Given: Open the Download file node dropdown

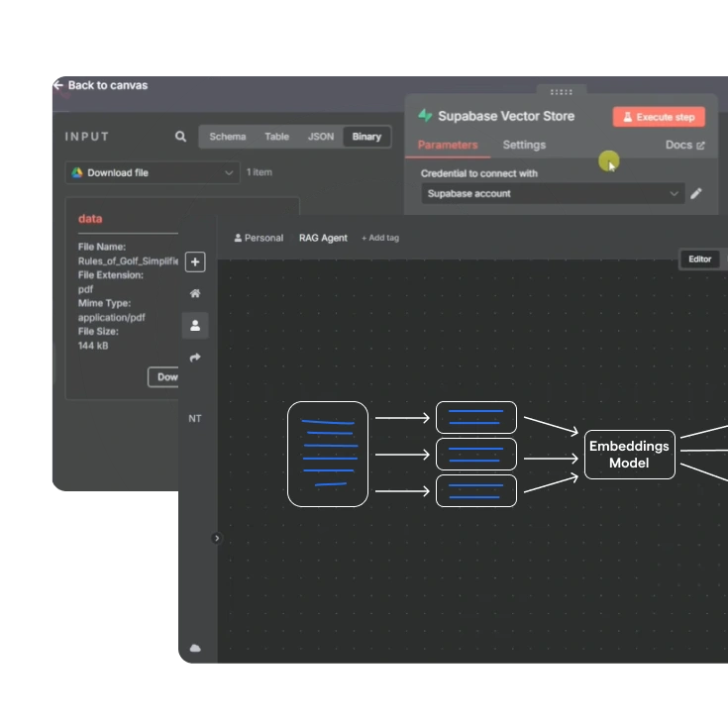Looking at the screenshot, I should click(153, 172).
